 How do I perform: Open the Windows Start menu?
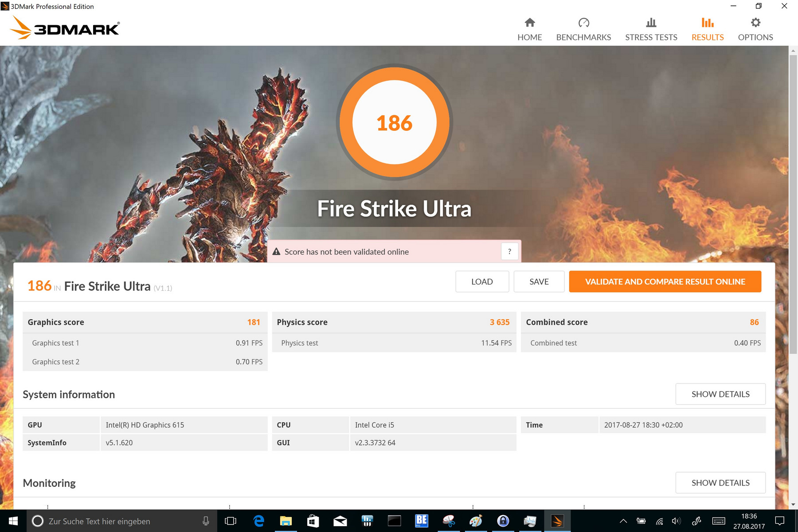point(13,521)
